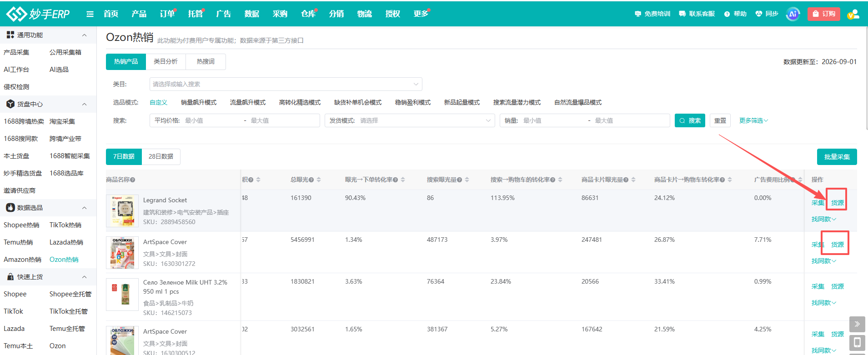
Task: Select 新品起量模式 selection mode
Action: point(462,102)
